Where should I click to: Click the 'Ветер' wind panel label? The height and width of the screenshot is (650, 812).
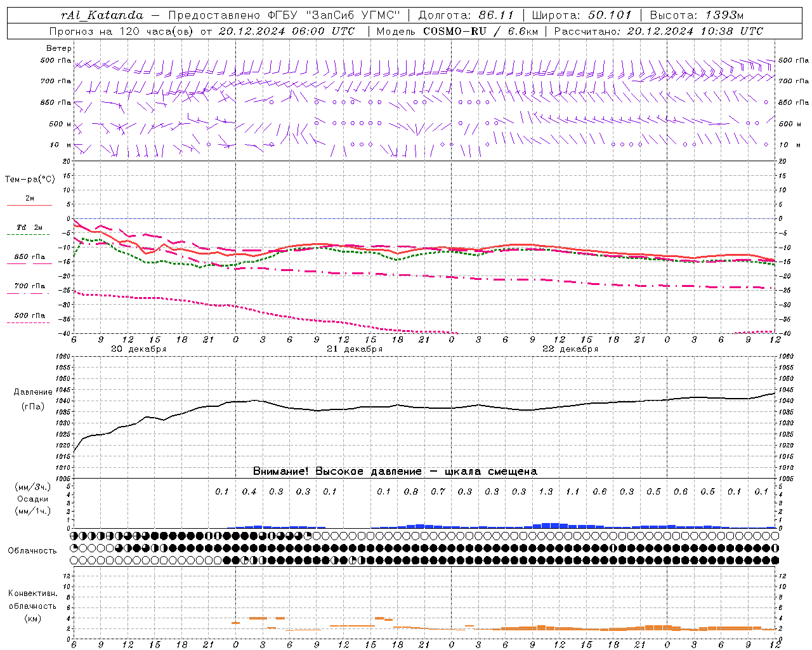58,48
